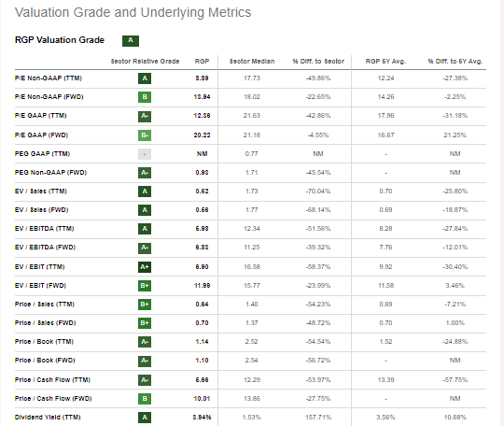
Task: Click the -70.04% sector difference value
Action: coord(318,192)
